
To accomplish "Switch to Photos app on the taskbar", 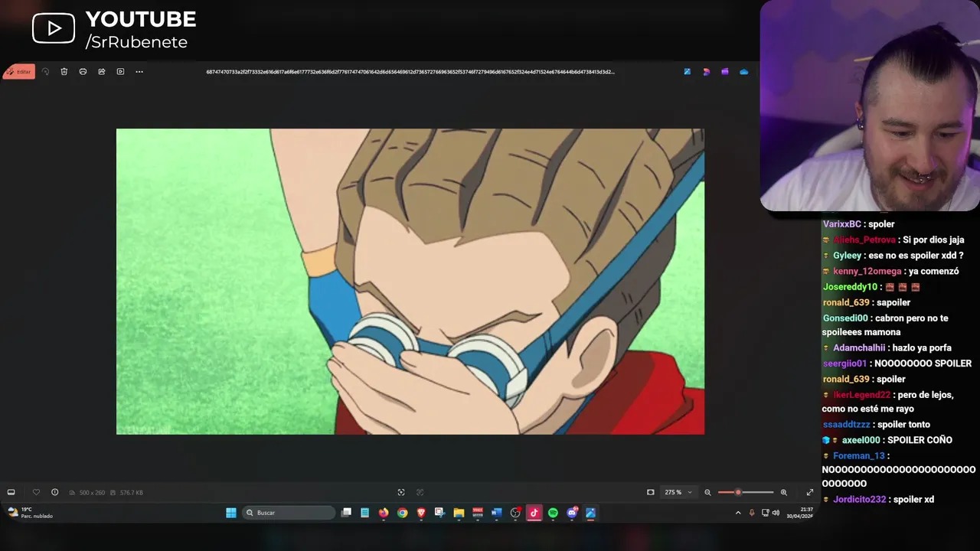I will pos(590,513).
